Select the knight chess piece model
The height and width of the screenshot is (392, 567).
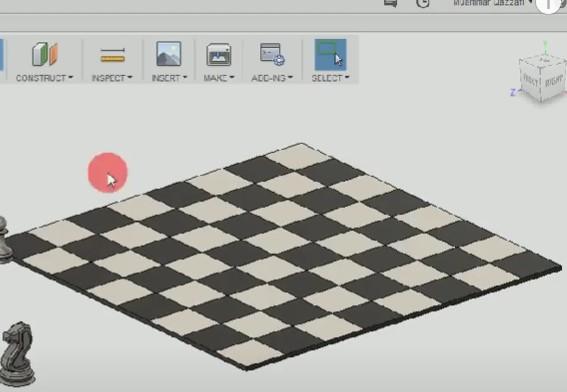click(17, 354)
